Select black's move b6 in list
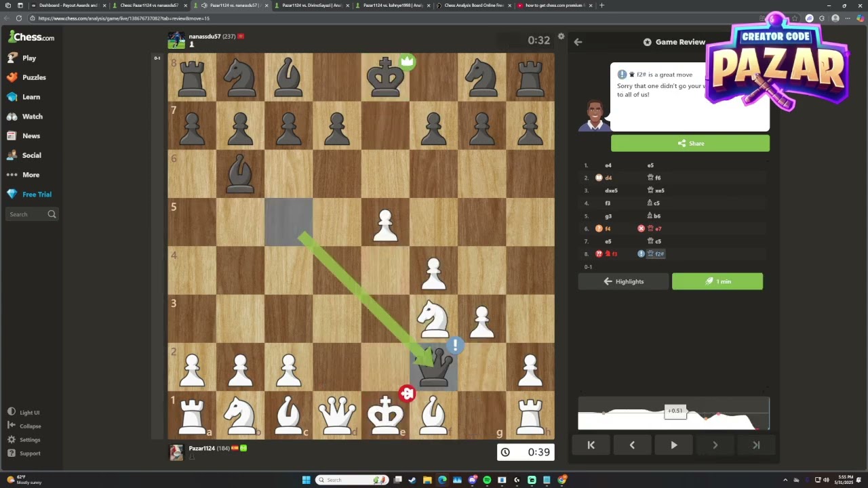The height and width of the screenshot is (488, 868). click(653, 216)
